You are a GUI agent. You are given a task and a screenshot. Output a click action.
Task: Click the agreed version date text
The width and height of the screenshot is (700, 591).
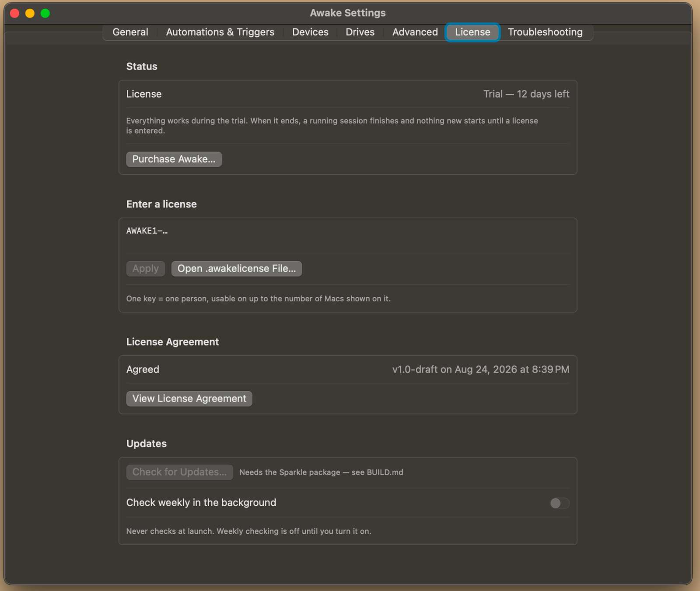[481, 369]
